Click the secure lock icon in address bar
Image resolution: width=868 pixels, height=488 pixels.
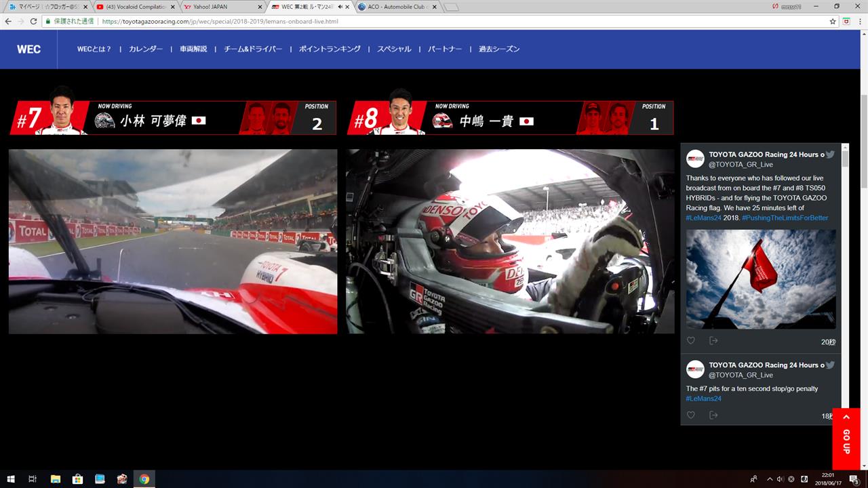click(48, 21)
